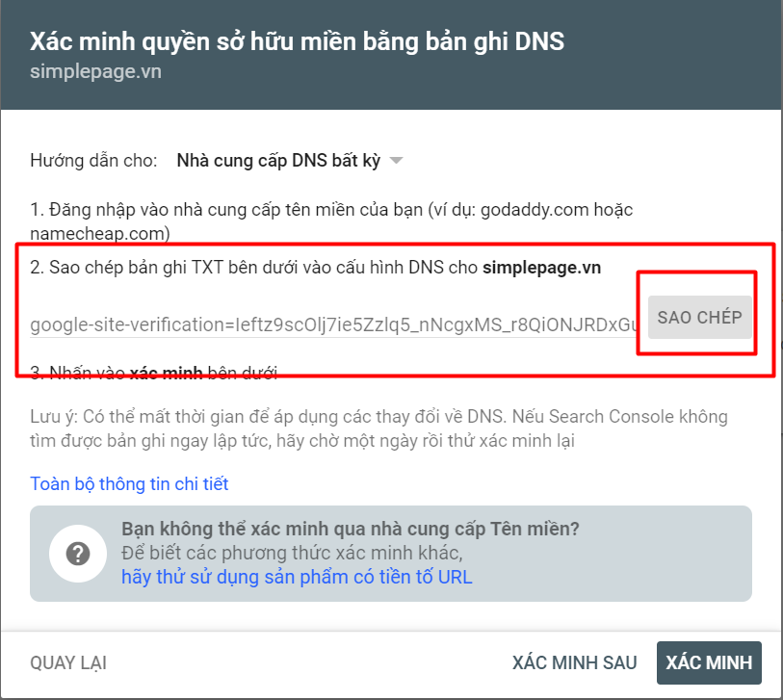
Task: Choose XÁC MINH SAU to verify later
Action: coord(574,662)
